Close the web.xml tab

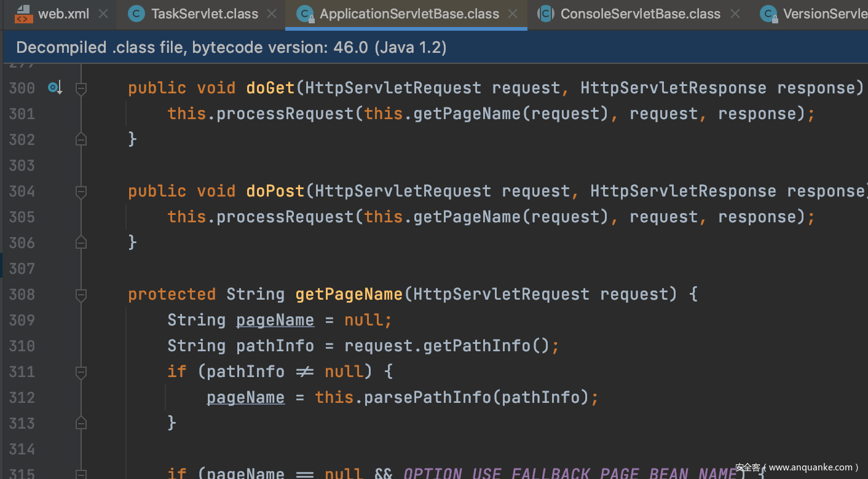103,14
